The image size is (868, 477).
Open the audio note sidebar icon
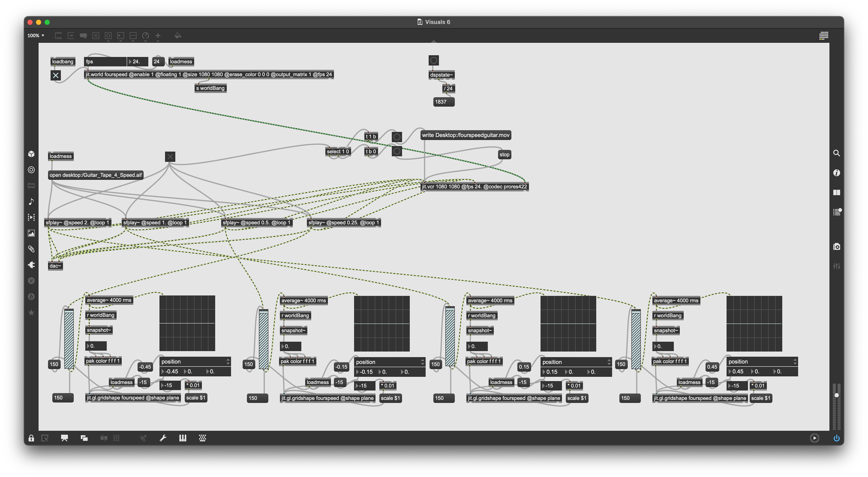(x=31, y=202)
